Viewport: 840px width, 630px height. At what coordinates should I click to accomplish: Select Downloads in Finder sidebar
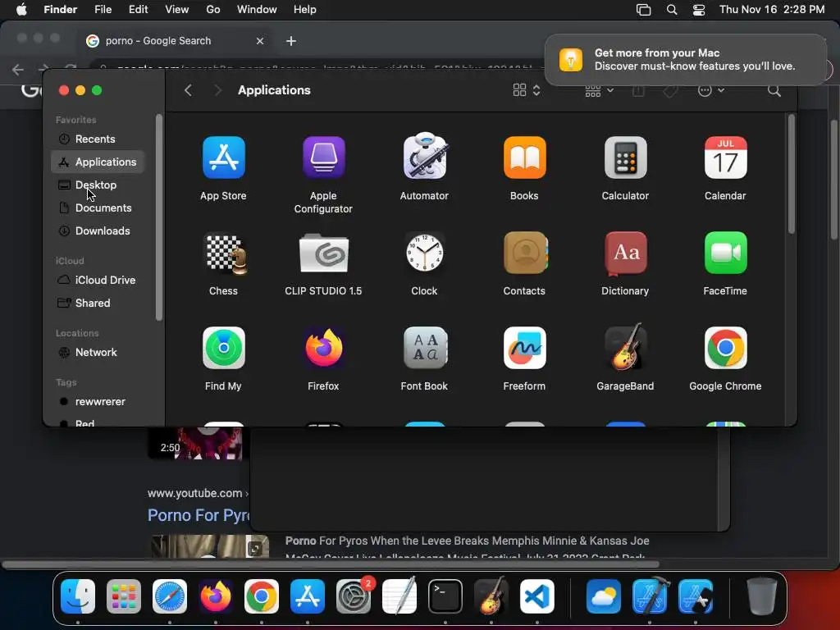[x=98, y=231]
